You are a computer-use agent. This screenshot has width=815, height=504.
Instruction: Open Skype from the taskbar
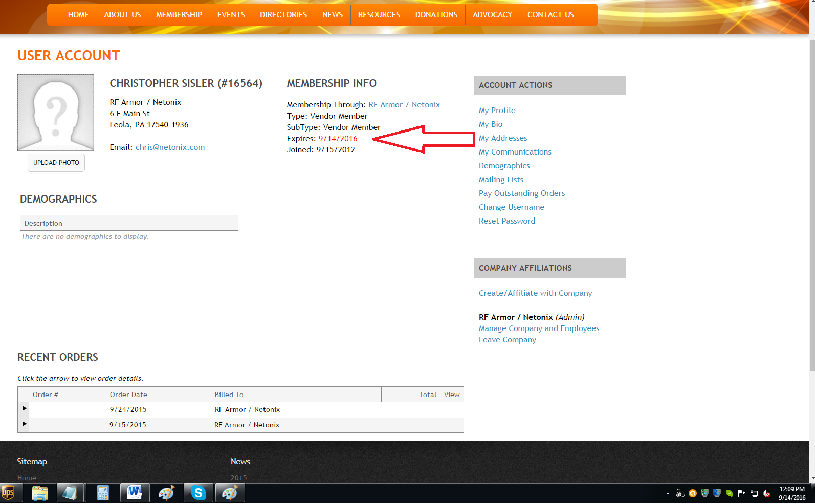[x=198, y=493]
